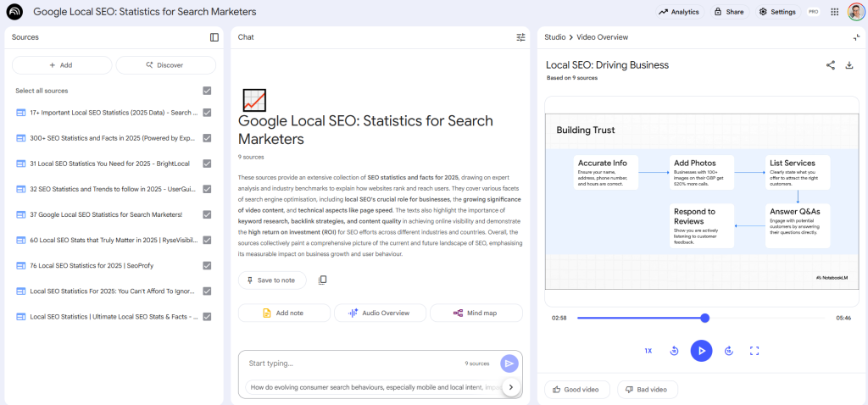Click the 76 Local SEO Statistics source icon
This screenshot has height=405, width=868.
point(21,265)
